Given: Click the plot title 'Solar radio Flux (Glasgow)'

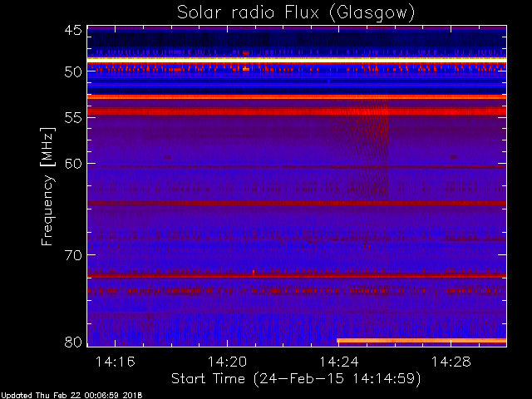Looking at the screenshot, I should (x=296, y=13).
